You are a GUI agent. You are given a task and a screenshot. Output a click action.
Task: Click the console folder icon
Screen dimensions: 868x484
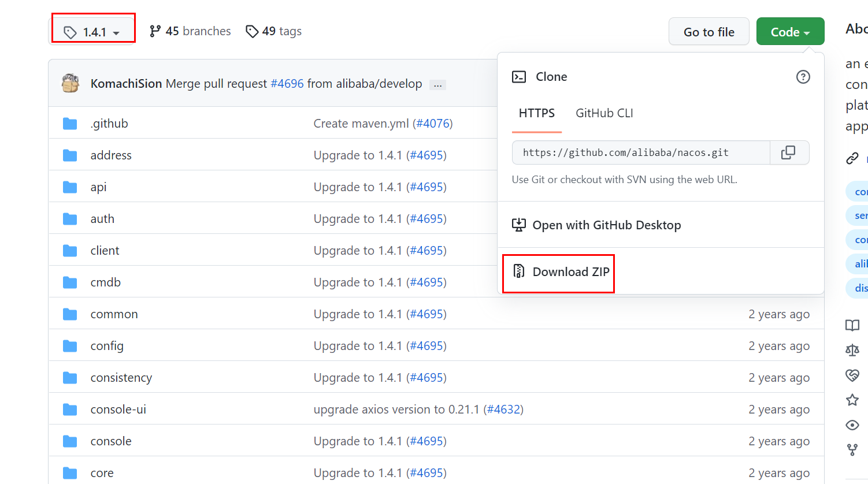(x=70, y=441)
